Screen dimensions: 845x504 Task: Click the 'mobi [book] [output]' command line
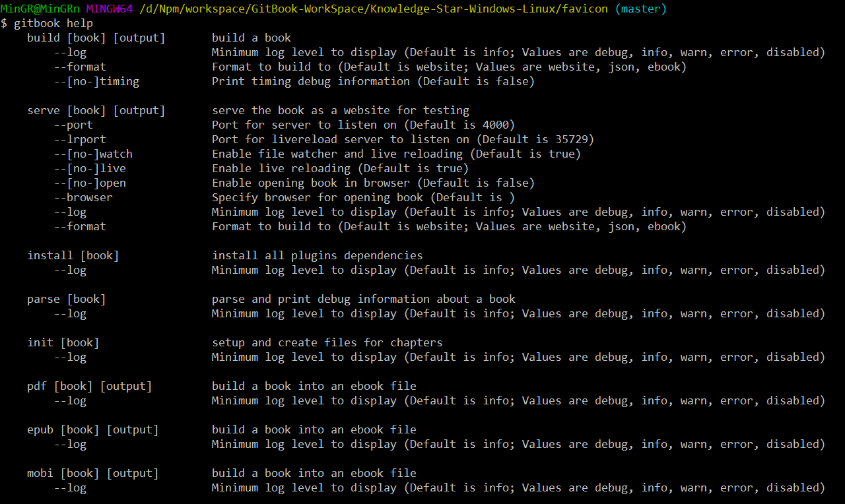coord(92,473)
